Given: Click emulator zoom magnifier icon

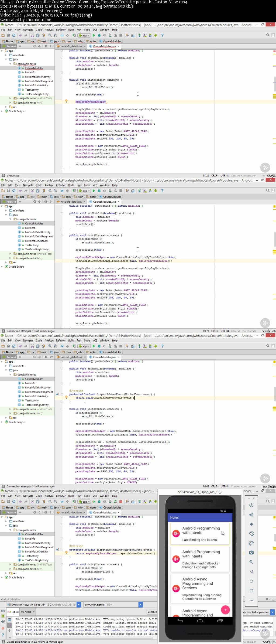Looking at the screenshot, I should click(x=251, y=562).
